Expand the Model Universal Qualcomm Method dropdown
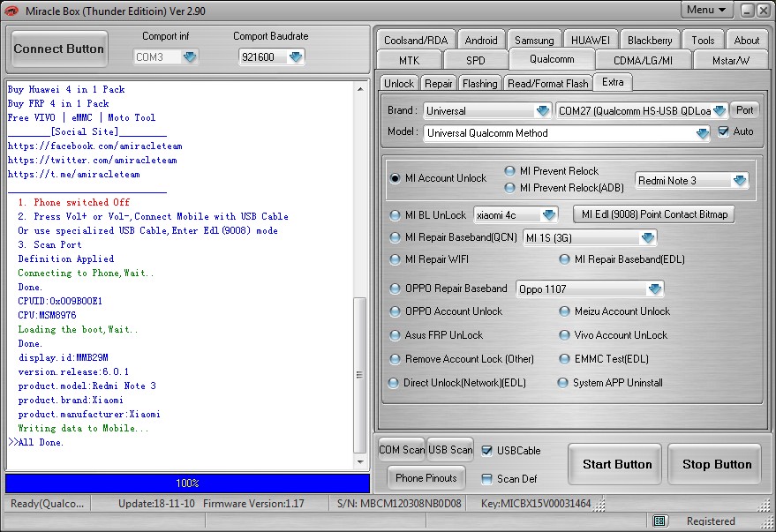This screenshot has width=776, height=532. pyautogui.click(x=702, y=133)
